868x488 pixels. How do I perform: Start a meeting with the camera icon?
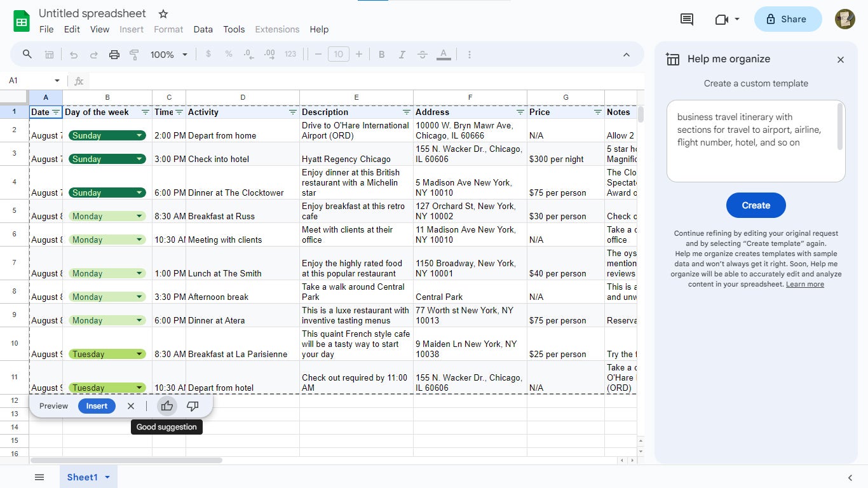point(721,19)
